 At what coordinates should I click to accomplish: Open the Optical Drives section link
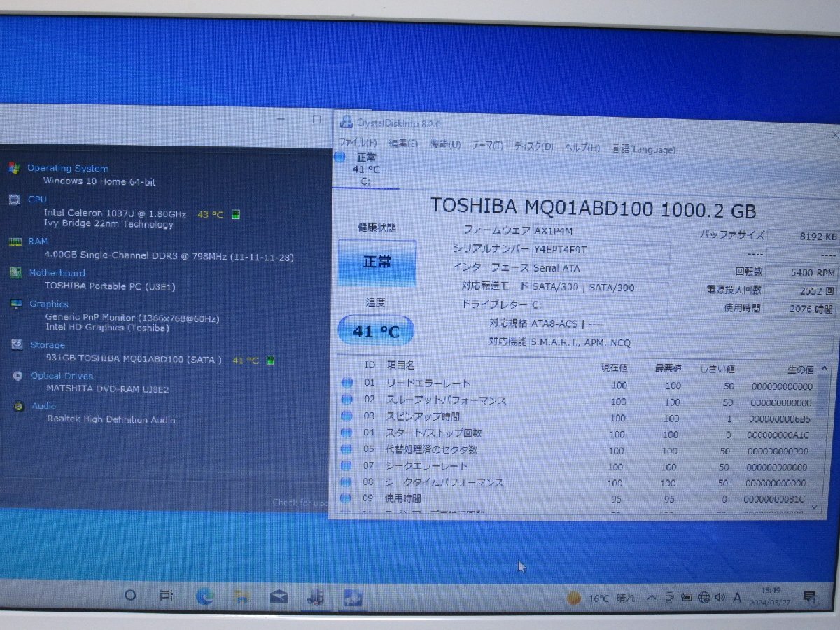coord(62,376)
